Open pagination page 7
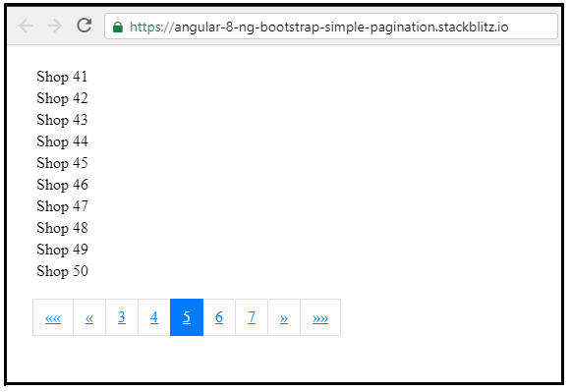 (252, 317)
